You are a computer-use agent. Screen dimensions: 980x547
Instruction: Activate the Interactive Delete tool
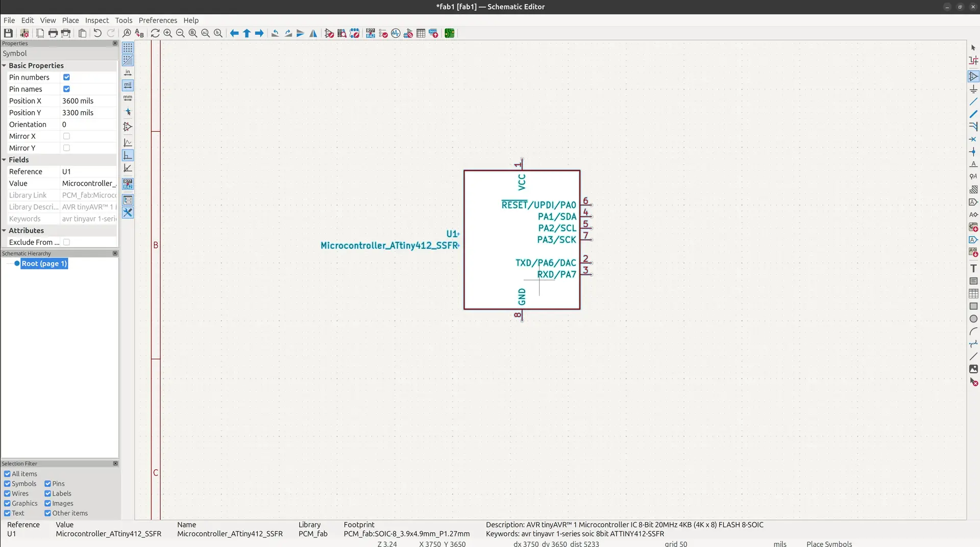tap(973, 382)
